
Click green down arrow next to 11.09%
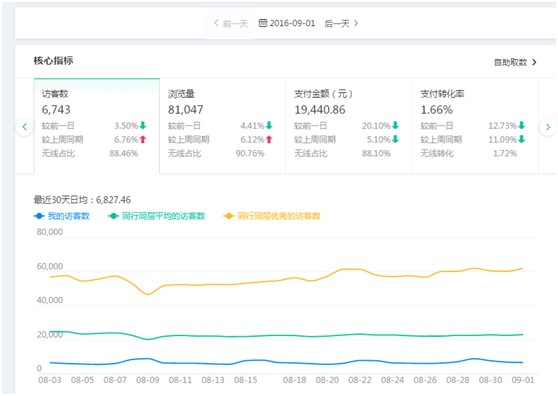point(522,139)
